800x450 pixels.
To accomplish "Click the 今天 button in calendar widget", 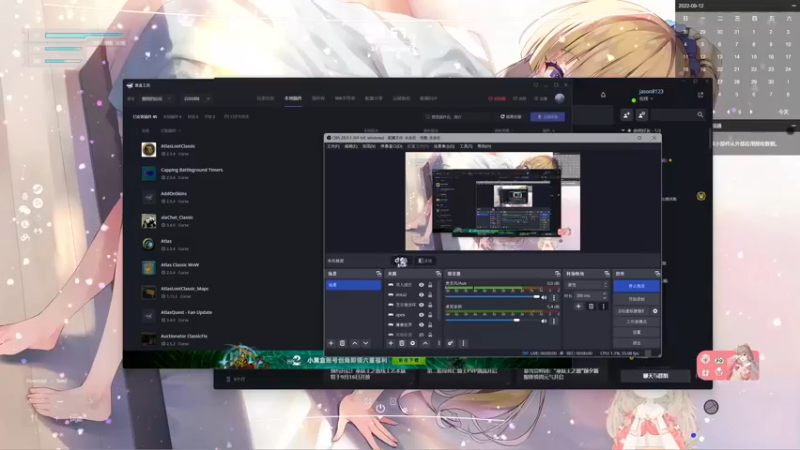I will pyautogui.click(x=783, y=112).
